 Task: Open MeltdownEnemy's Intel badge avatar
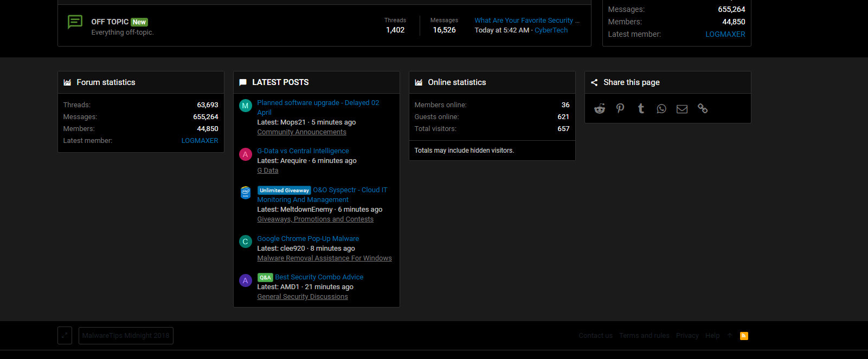point(245,193)
